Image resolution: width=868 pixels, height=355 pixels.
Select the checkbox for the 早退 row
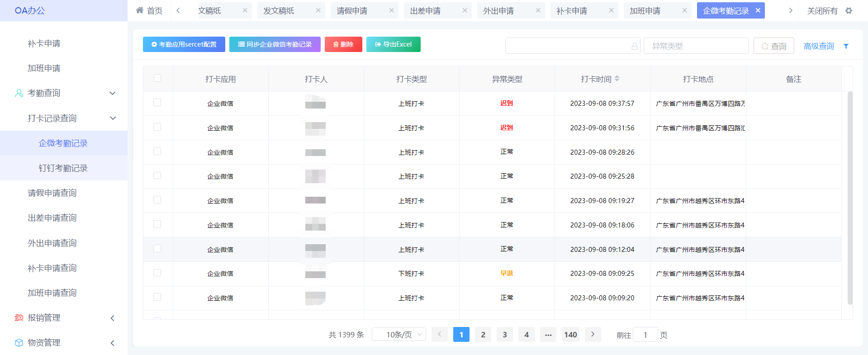coord(157,273)
